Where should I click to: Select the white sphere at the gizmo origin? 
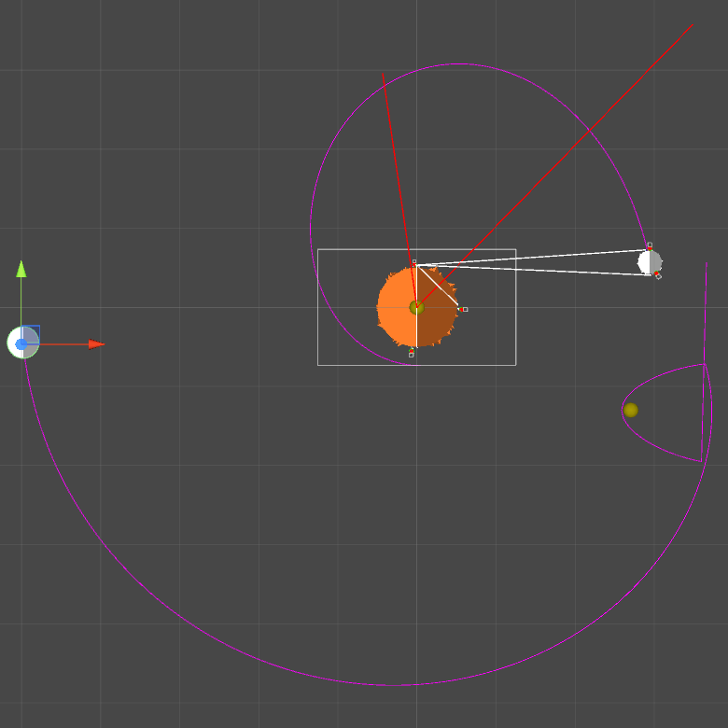coord(17,344)
